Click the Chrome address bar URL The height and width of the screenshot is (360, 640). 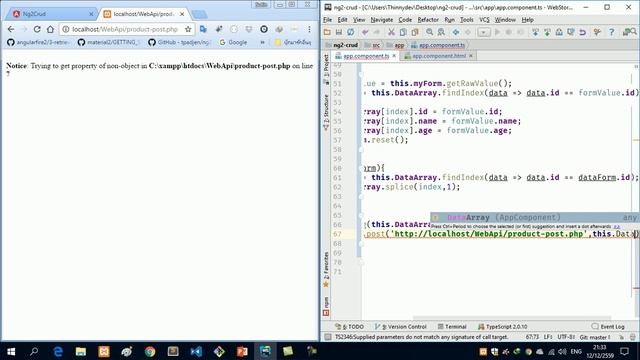[x=125, y=29]
